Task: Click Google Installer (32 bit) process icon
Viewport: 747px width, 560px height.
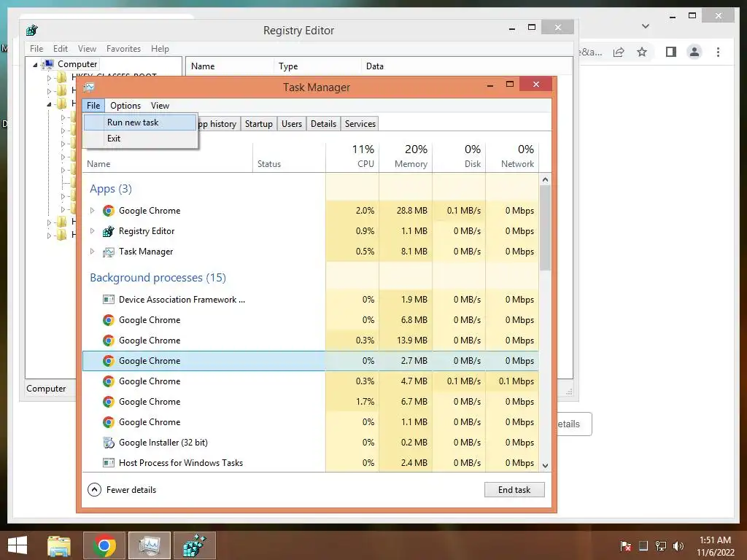Action: point(109,443)
